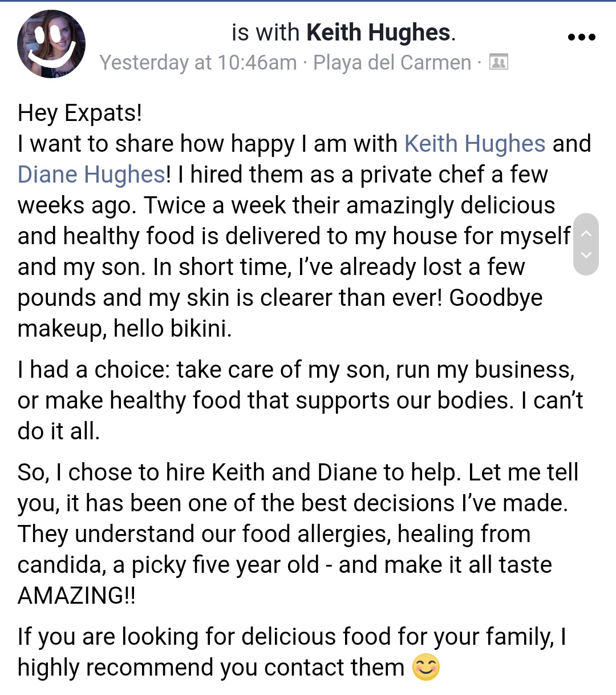Open the three-dot post options menu
Screen dimensions: 616x695
coord(582,38)
